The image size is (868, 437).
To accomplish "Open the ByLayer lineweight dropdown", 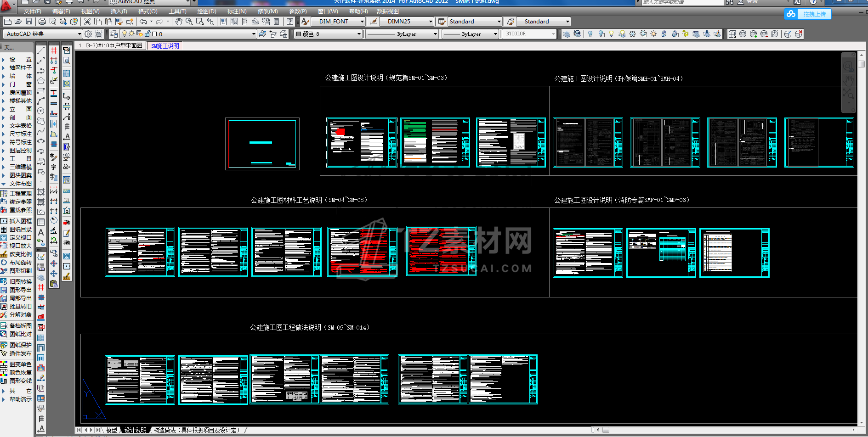I will click(x=495, y=34).
